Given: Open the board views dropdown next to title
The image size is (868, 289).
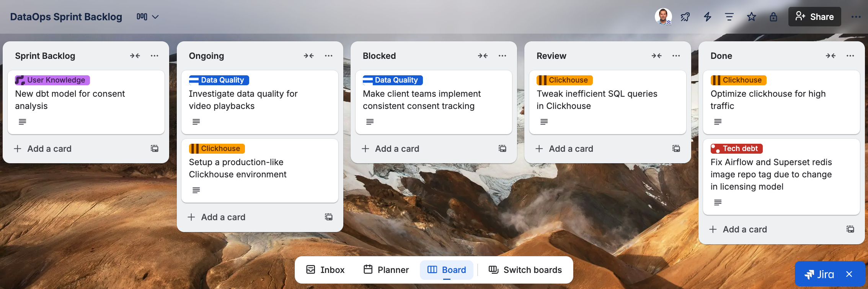Looking at the screenshot, I should pos(147,17).
